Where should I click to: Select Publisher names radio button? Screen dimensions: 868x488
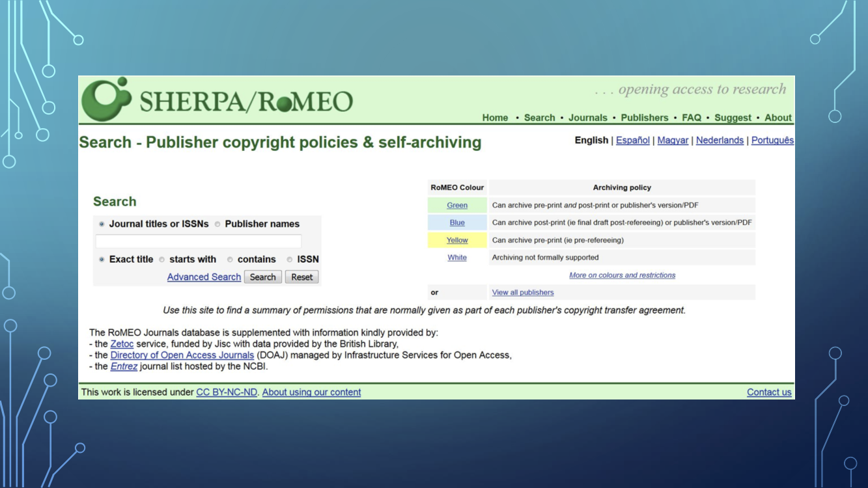[x=217, y=224]
